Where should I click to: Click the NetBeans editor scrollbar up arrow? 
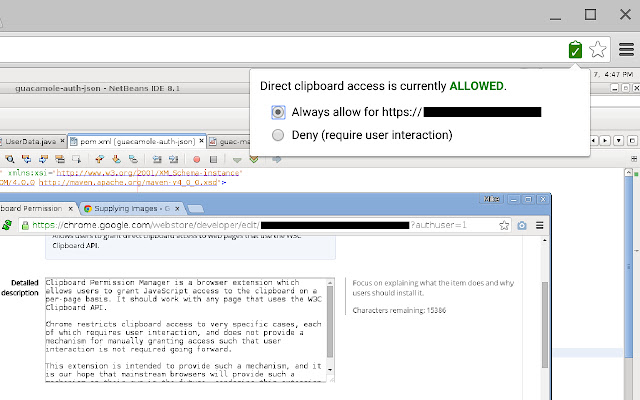(629, 173)
